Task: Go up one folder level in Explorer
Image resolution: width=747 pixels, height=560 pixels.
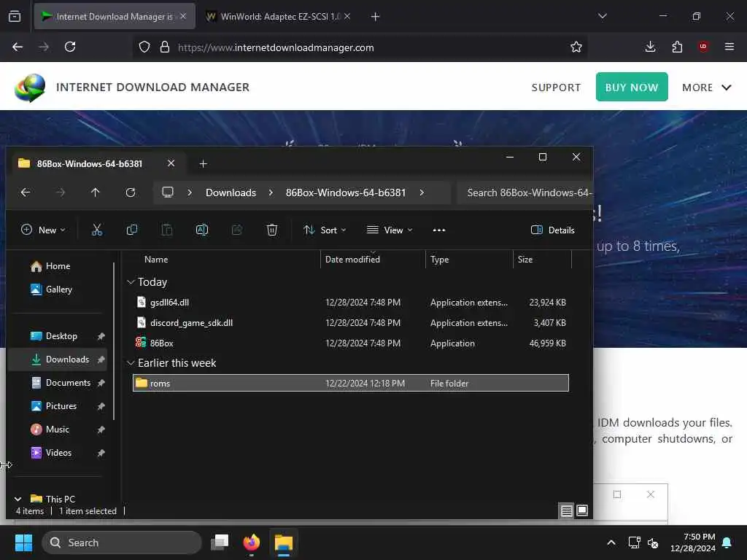Action: click(96, 192)
